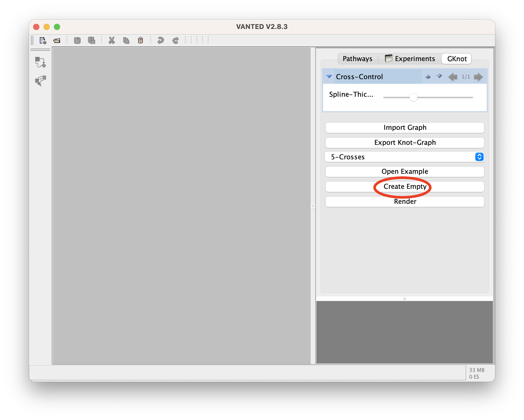
Task: Click the Redo arrow icon
Action: [x=176, y=40]
